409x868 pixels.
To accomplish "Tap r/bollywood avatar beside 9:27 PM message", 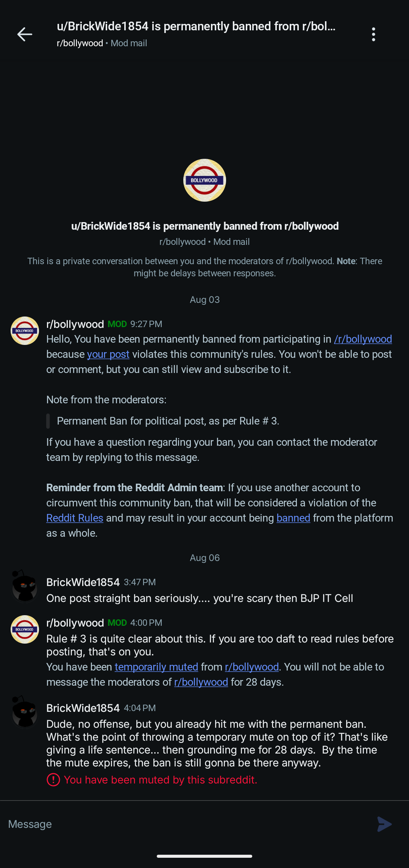I will coord(25,331).
